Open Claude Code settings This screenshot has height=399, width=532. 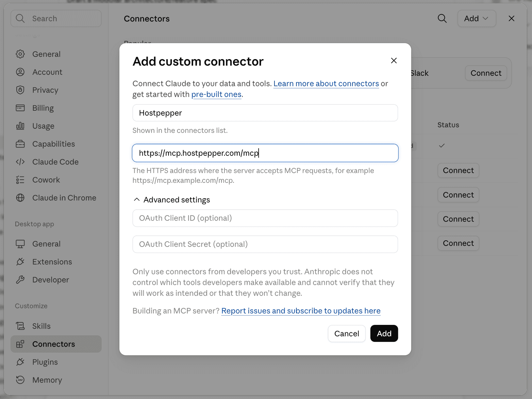tap(56, 162)
